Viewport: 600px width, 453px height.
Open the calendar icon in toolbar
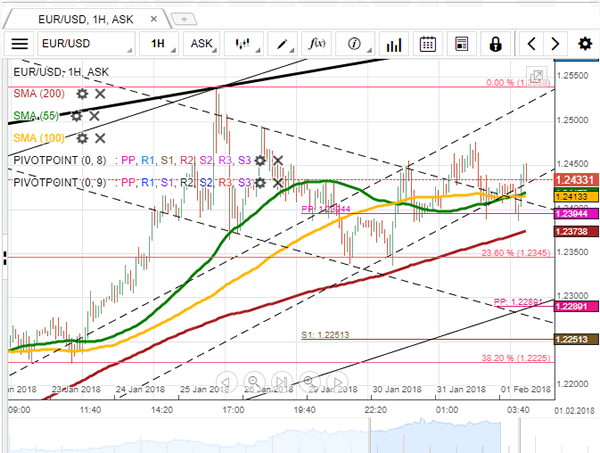(x=427, y=43)
